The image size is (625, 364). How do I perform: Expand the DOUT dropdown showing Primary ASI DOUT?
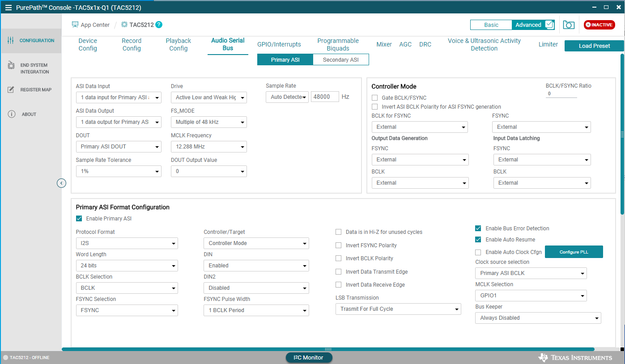119,147
